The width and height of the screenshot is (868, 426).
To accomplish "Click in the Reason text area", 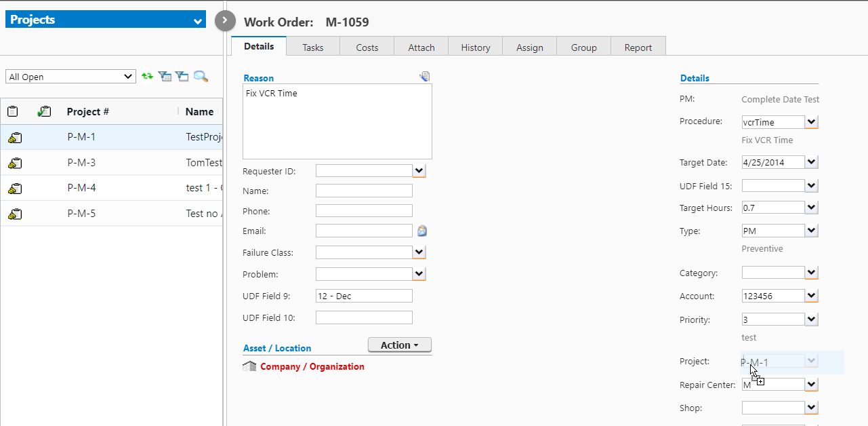I will coord(337,121).
